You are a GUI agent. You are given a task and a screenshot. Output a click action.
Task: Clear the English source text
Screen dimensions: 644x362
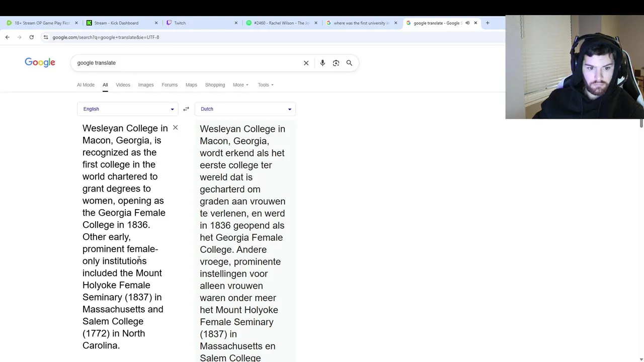(x=175, y=128)
